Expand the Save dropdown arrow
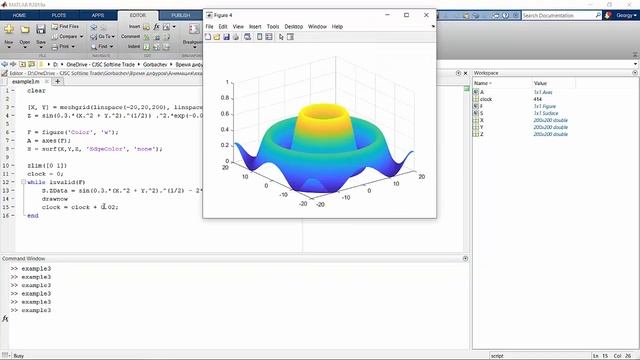This screenshot has height=360, width=640. (41, 47)
